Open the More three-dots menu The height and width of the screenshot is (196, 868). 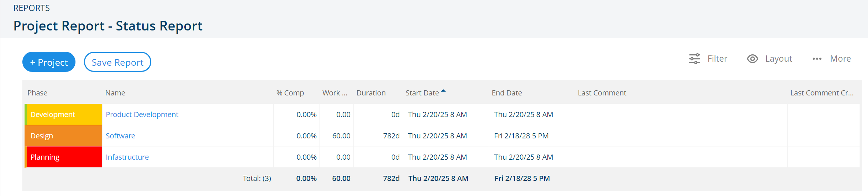pyautogui.click(x=817, y=59)
